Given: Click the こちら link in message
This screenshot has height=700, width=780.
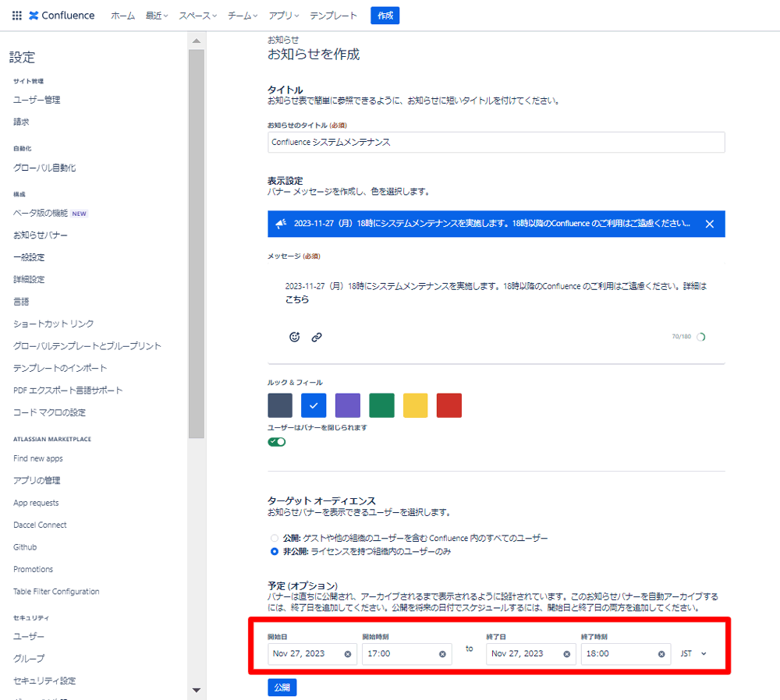Looking at the screenshot, I should tap(297, 299).
